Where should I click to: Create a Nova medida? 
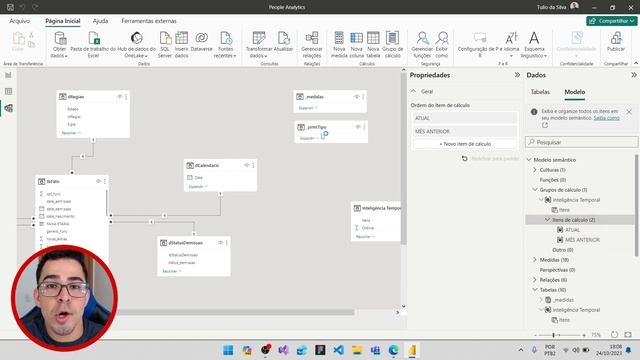[x=339, y=44]
